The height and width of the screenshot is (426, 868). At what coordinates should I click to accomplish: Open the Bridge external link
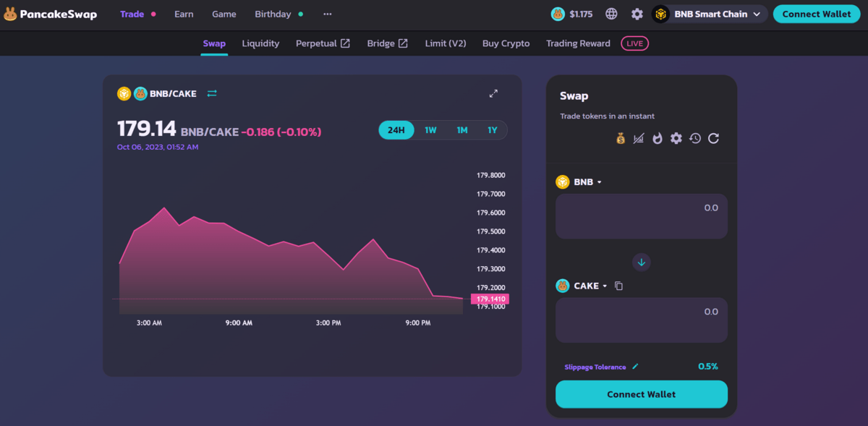387,43
